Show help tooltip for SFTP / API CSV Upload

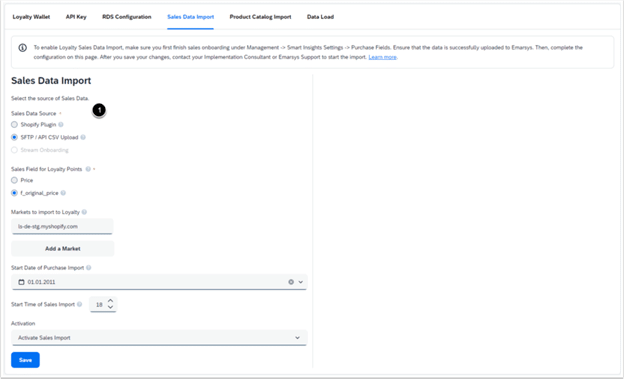(x=83, y=137)
